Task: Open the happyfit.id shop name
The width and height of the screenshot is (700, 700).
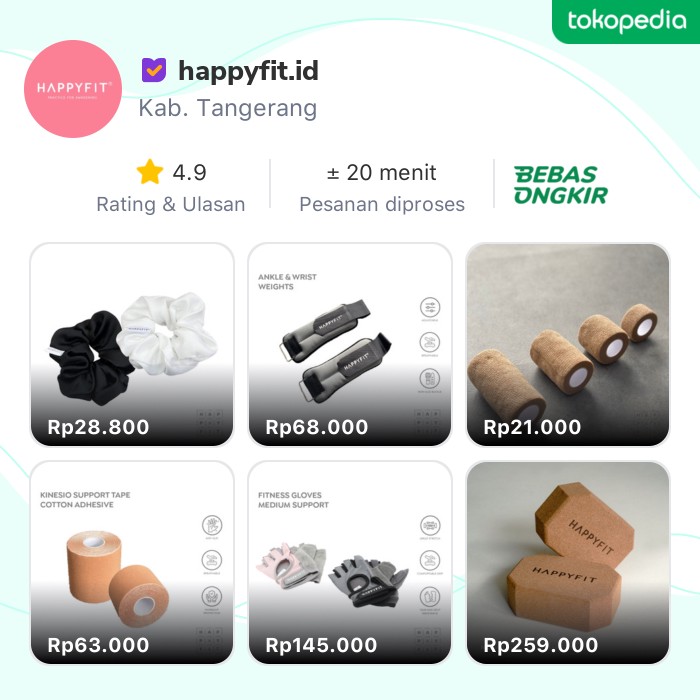Action: (249, 71)
